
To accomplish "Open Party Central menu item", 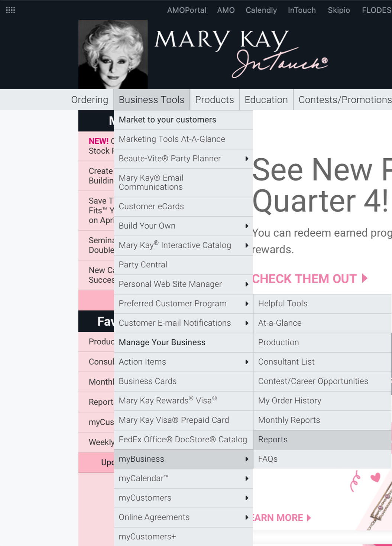I will point(143,265).
